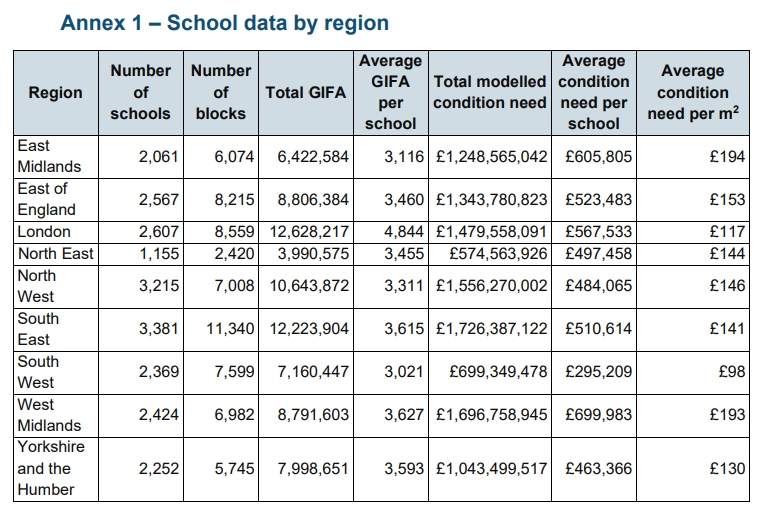Select the Region column header

[x=55, y=93]
